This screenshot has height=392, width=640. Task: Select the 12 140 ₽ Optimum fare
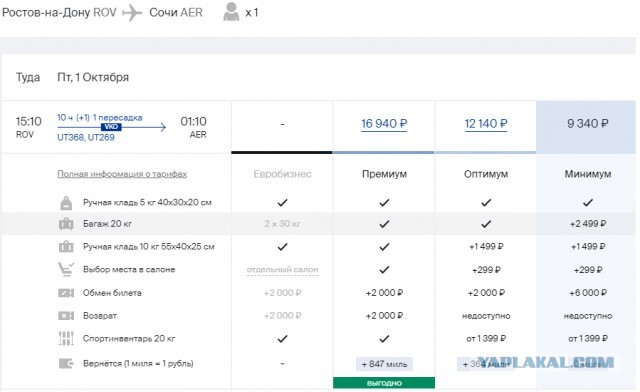tap(486, 124)
